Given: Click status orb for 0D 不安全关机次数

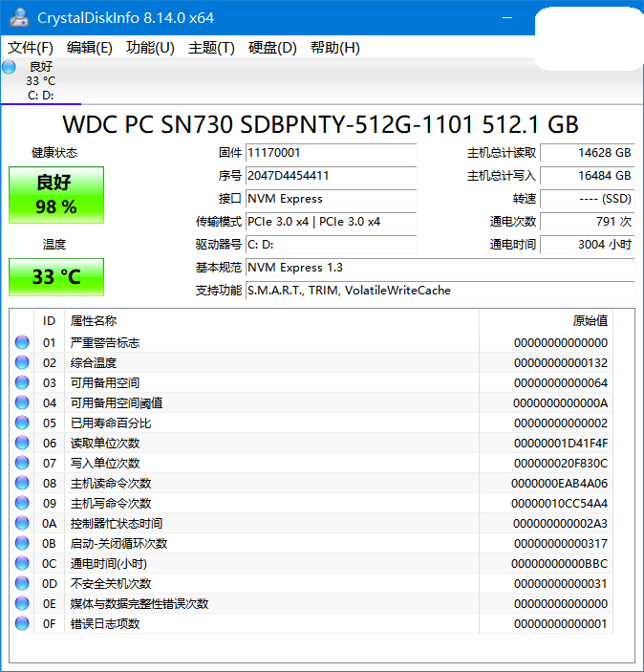Looking at the screenshot, I should 22,584.
